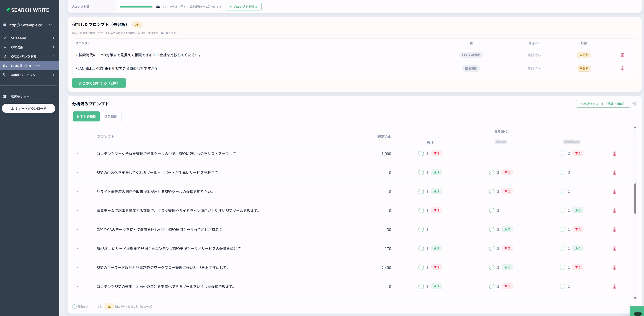Click CSVダウンロード（回答・順位） button
644x316 pixels.
click(603, 104)
